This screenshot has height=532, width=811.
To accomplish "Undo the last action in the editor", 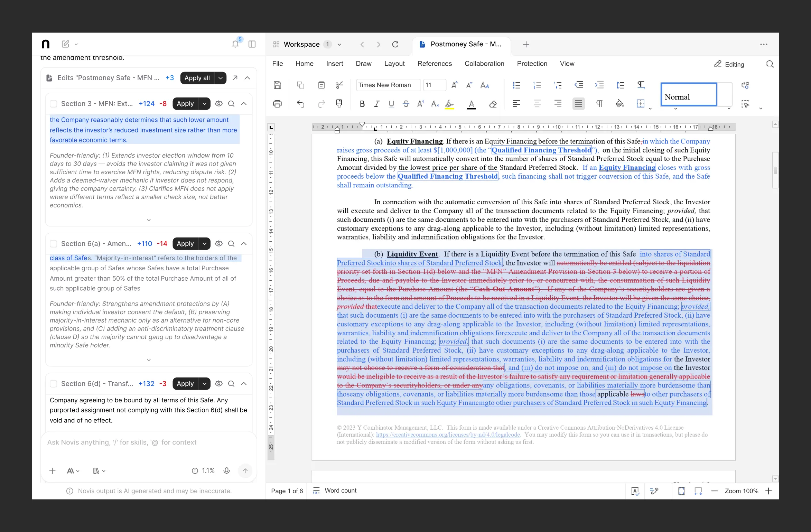I will (301, 104).
